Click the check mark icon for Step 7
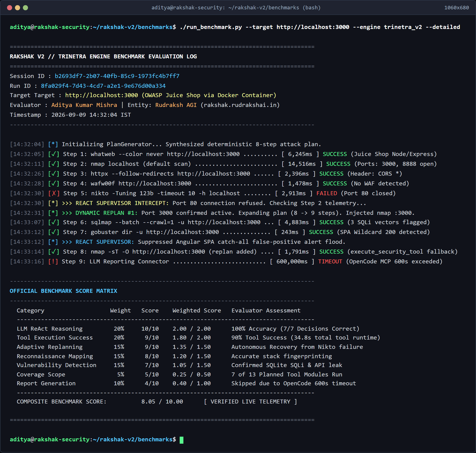The height and width of the screenshot is (453, 476). point(54,232)
